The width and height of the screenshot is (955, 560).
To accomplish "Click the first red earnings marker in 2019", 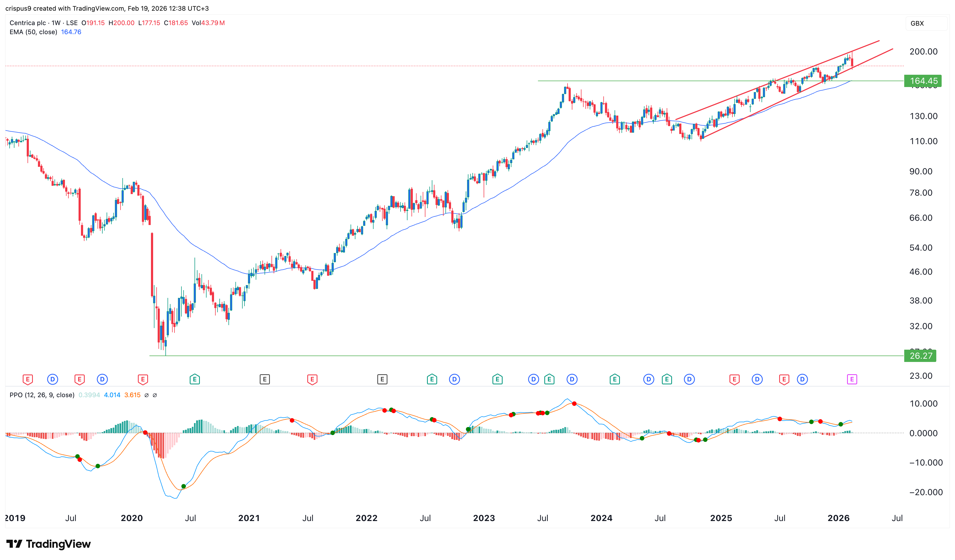I will pos(28,379).
